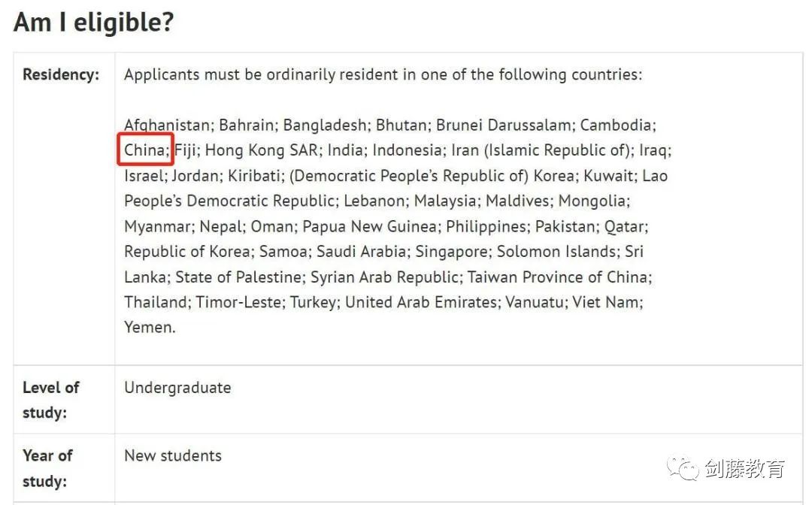
Task: Click the 'Year of study:' label
Action: tap(47, 468)
